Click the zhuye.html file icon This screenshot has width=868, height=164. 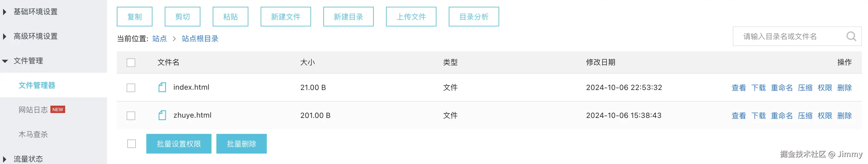[x=162, y=115]
